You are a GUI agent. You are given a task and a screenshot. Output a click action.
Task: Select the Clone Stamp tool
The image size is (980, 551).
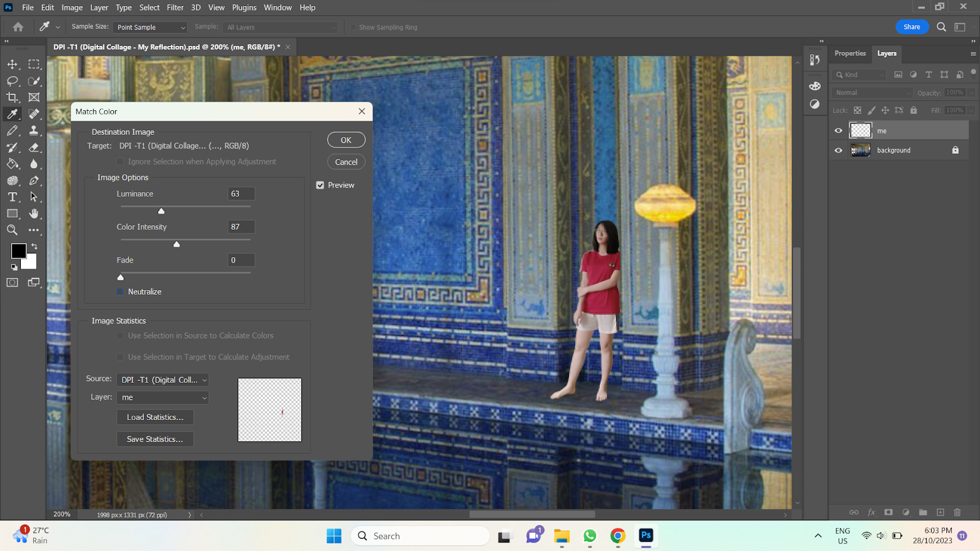34,130
